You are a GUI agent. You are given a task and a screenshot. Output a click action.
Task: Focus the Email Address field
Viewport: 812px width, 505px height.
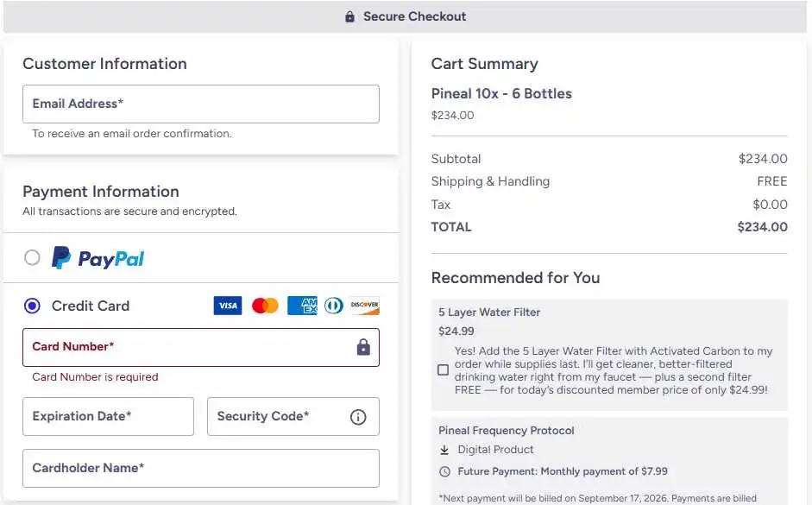pos(201,104)
